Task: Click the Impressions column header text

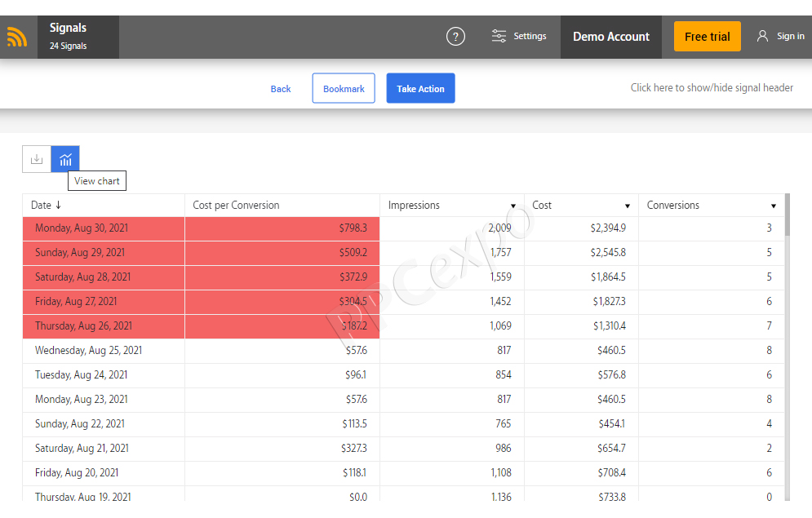Action: tap(414, 206)
